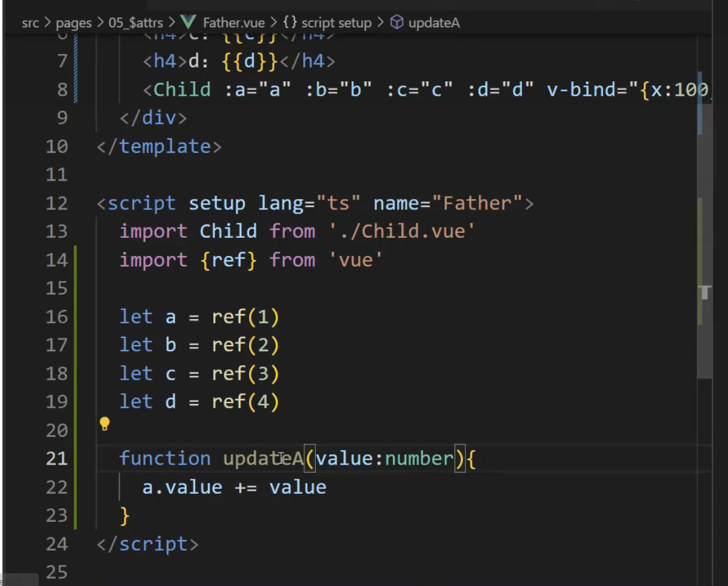The image size is (728, 586).
Task: Click the function keyword on line 21
Action: (x=165, y=459)
